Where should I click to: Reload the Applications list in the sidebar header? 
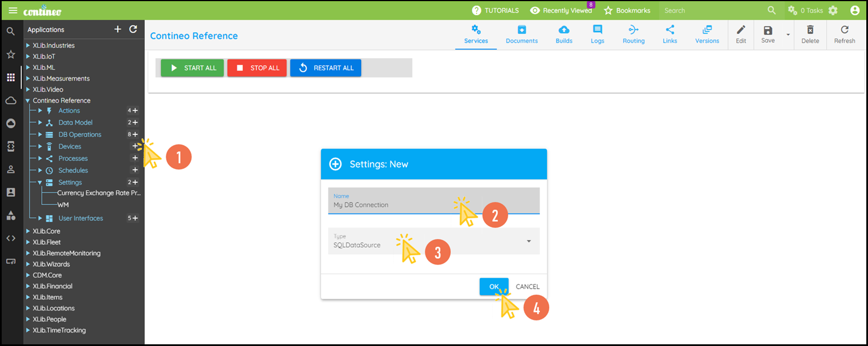(x=133, y=29)
